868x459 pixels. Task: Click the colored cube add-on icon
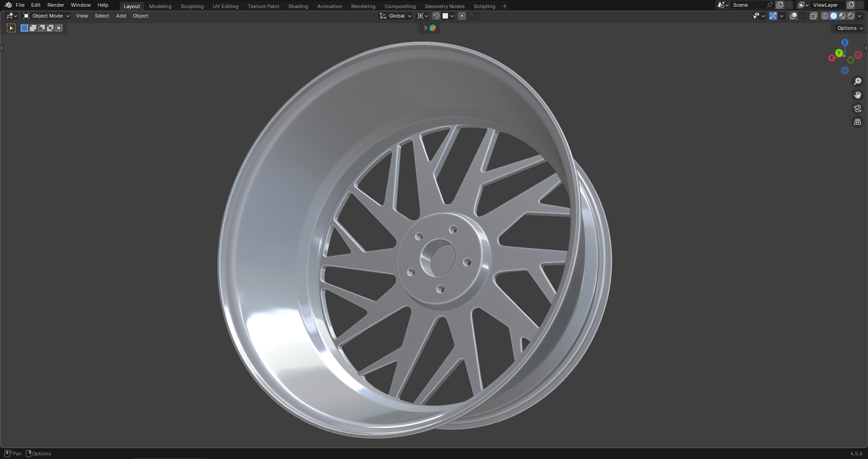pos(433,28)
